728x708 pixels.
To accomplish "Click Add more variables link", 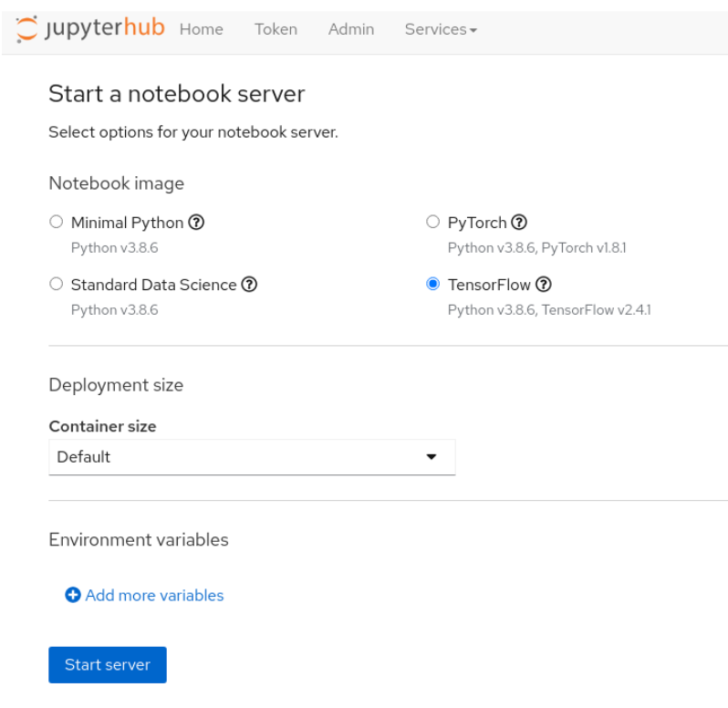I will point(154,595).
